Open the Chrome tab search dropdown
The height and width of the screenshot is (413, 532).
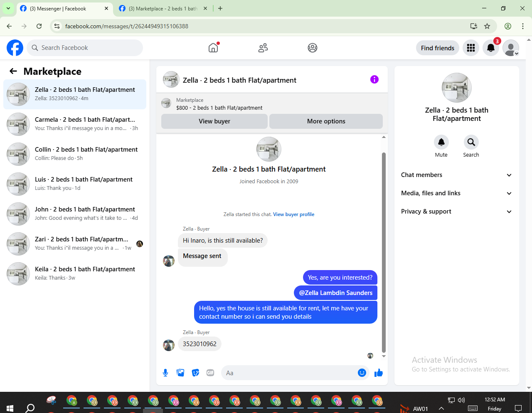click(x=8, y=8)
